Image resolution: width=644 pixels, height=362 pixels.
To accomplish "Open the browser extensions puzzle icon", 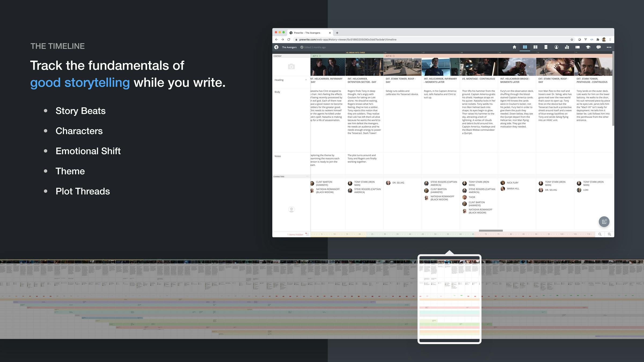I will tap(598, 39).
